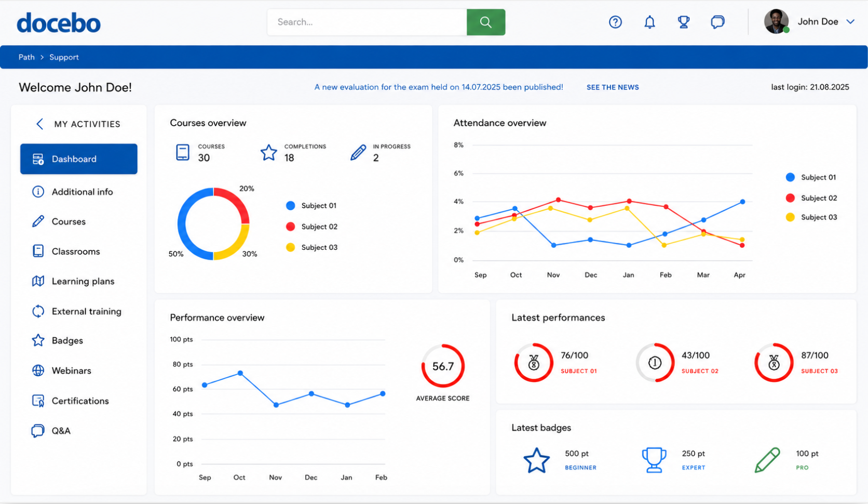
Task: Open help via question mark icon
Action: (x=615, y=22)
